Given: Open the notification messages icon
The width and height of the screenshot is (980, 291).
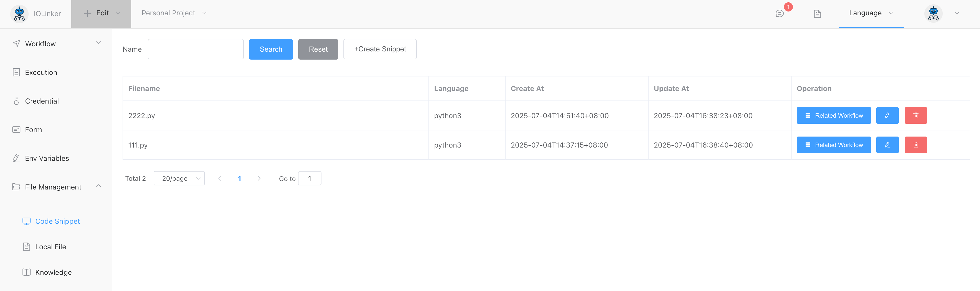Looking at the screenshot, I should tap(780, 14).
